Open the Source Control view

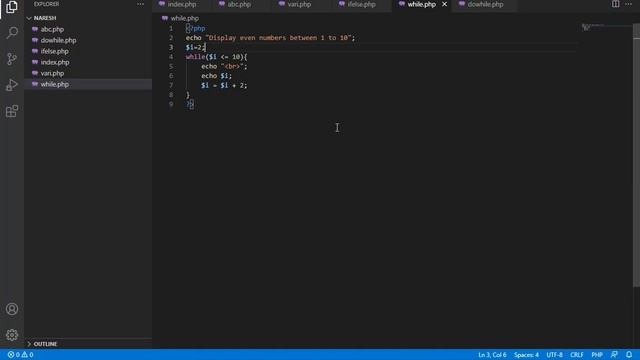[x=12, y=59]
